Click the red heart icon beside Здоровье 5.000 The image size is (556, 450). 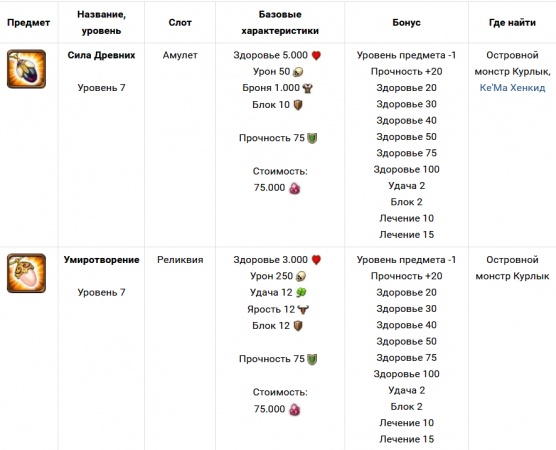tap(316, 55)
